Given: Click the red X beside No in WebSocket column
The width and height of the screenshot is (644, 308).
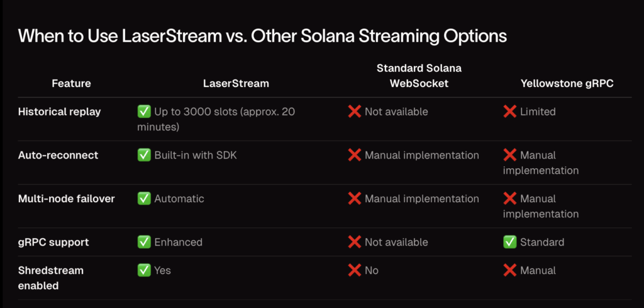Looking at the screenshot, I should click(x=355, y=270).
